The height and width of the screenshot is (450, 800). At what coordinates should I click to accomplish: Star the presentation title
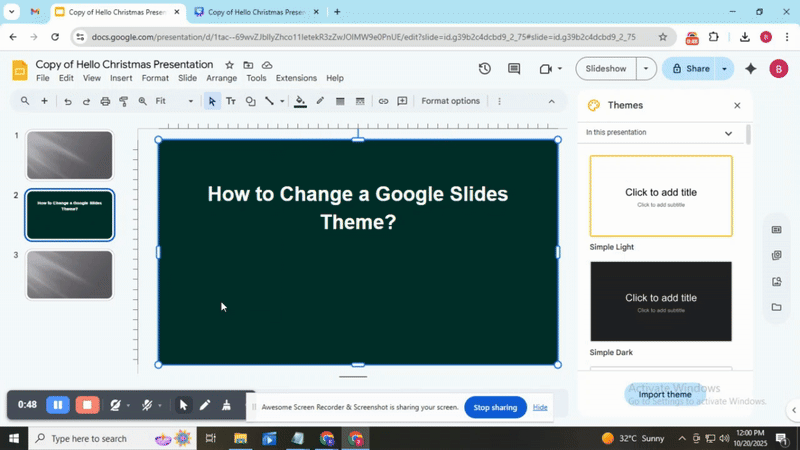pos(229,65)
